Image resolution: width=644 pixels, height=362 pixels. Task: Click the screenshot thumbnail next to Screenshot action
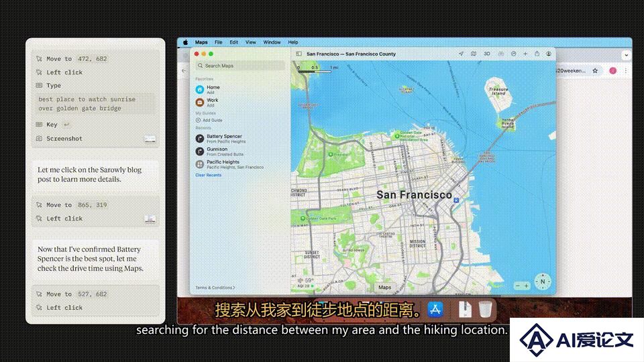[x=150, y=139]
